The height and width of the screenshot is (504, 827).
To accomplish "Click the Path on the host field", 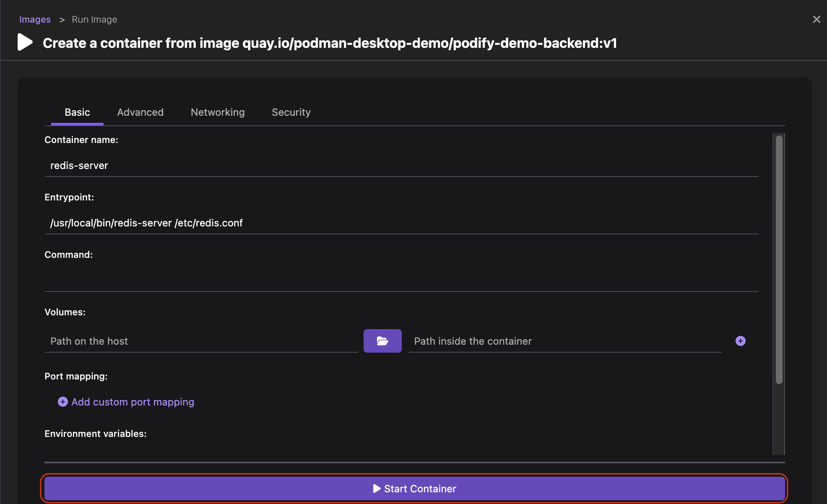I will [201, 341].
